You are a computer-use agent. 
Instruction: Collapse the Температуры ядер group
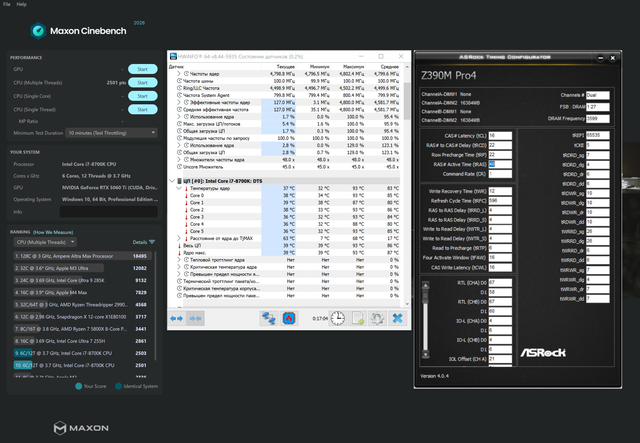click(179, 188)
